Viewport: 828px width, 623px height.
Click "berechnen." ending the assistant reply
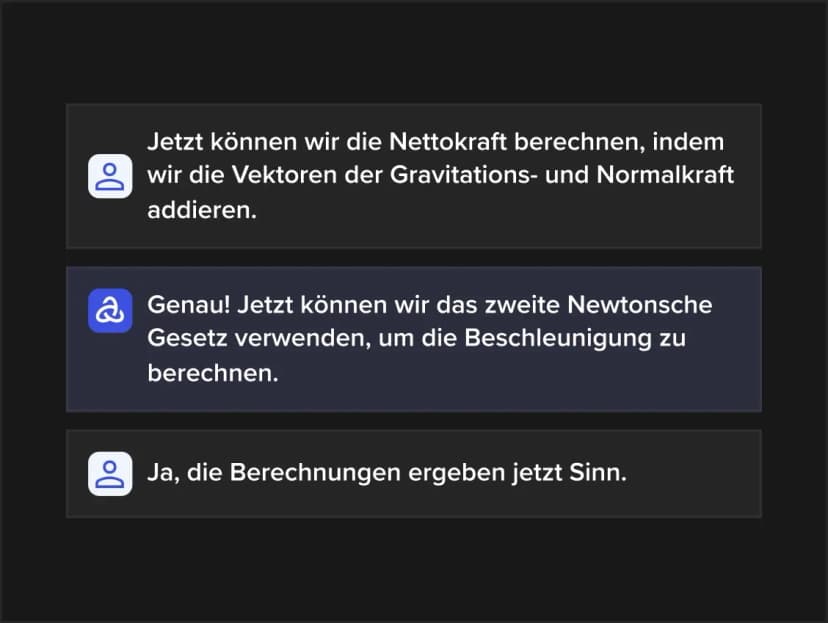[x=212, y=373]
